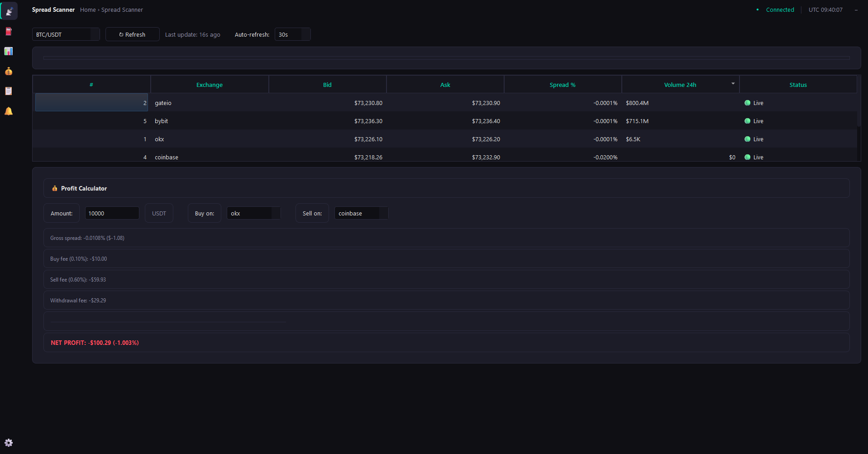Open the money bag earnings section
Screen dimensions: 868x454
coord(9,71)
